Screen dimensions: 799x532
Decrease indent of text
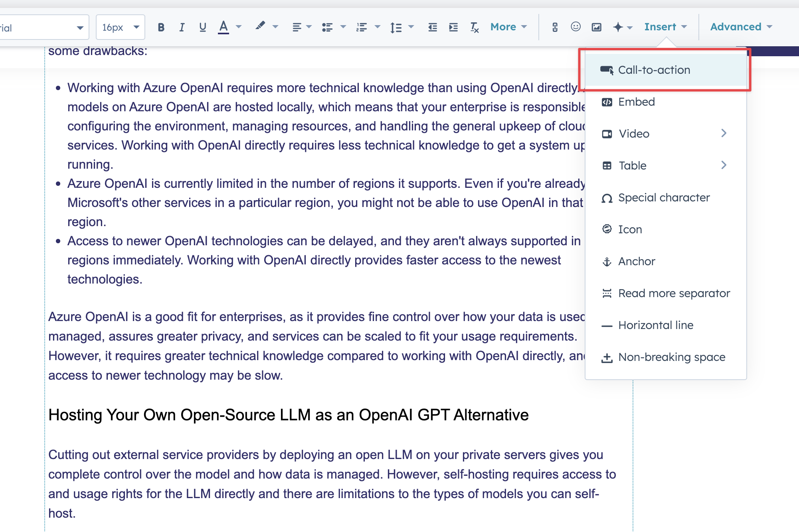[x=433, y=27]
